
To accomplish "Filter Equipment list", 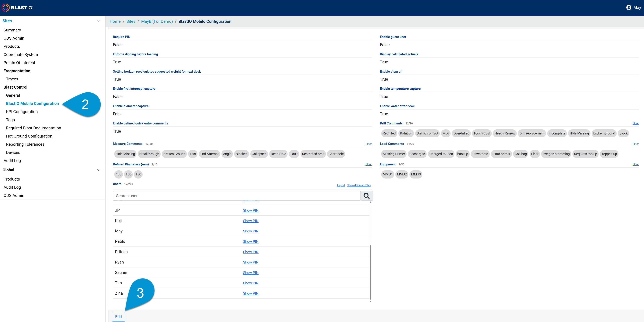I will (636, 165).
